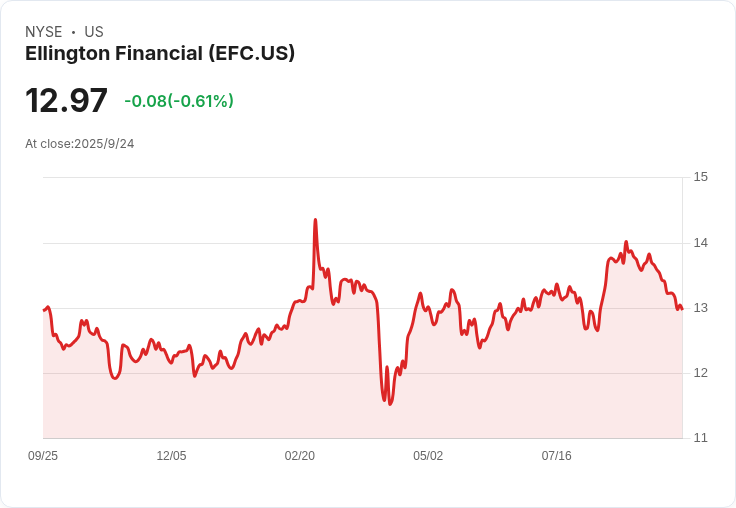The width and height of the screenshot is (736, 508).
Task: Click the green -0.08(-0.61%) change figure
Action: tap(179, 101)
